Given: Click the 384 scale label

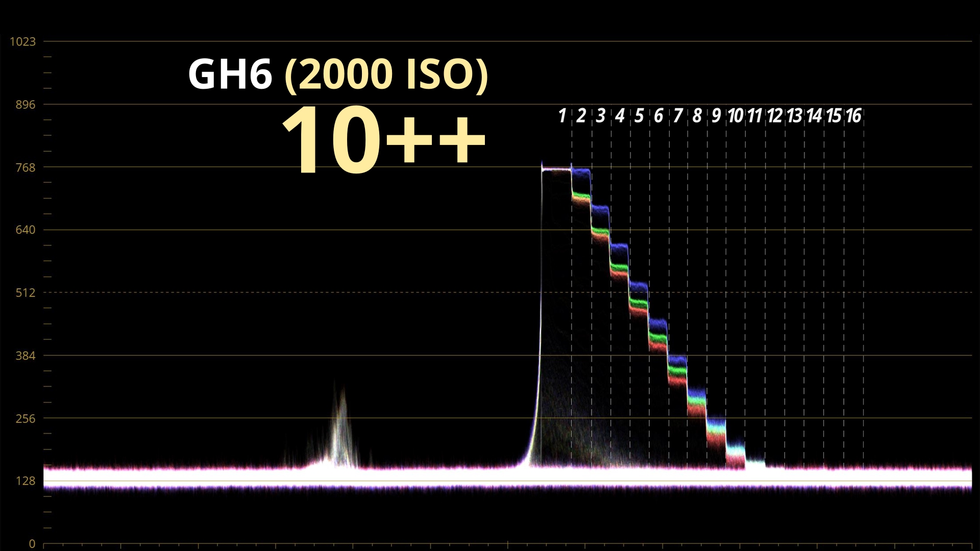Looking at the screenshot, I should click(25, 356).
